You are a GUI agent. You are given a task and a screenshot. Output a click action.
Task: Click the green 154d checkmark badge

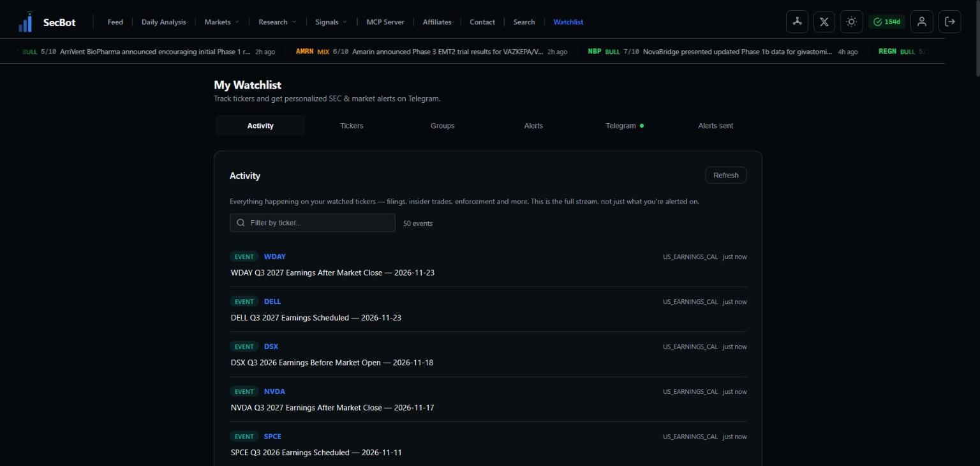pyautogui.click(x=887, y=22)
